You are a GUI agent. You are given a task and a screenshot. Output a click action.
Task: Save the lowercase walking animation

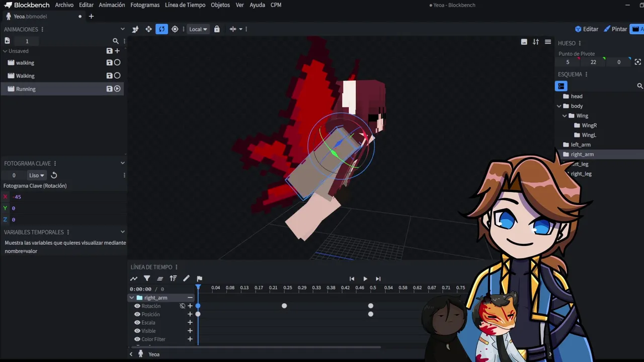(109, 62)
